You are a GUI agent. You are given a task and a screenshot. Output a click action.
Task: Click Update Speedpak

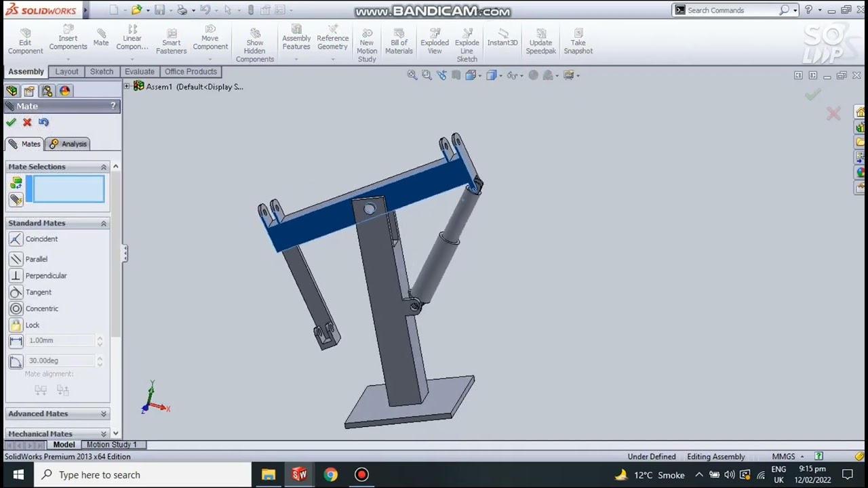(541, 41)
